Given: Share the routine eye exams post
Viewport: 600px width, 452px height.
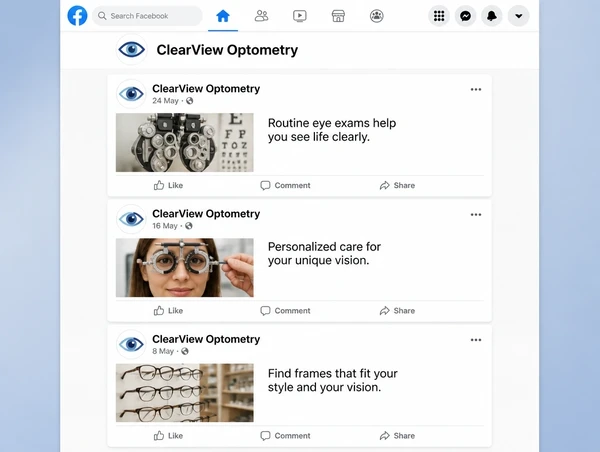Looking at the screenshot, I should click(397, 185).
